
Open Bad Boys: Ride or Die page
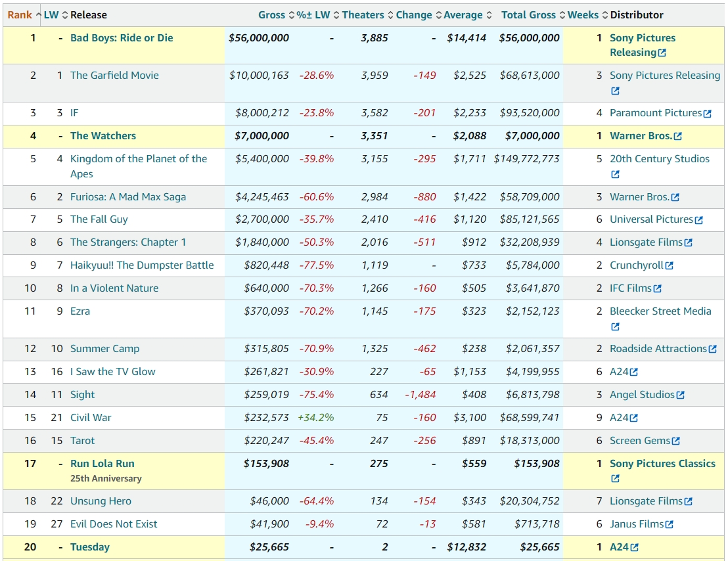pyautogui.click(x=122, y=38)
